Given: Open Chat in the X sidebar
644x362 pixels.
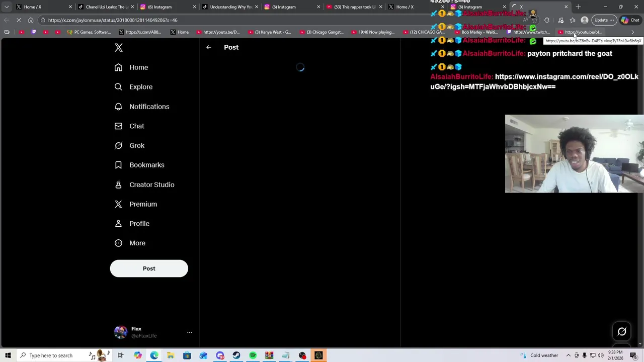Looking at the screenshot, I should [x=129, y=126].
